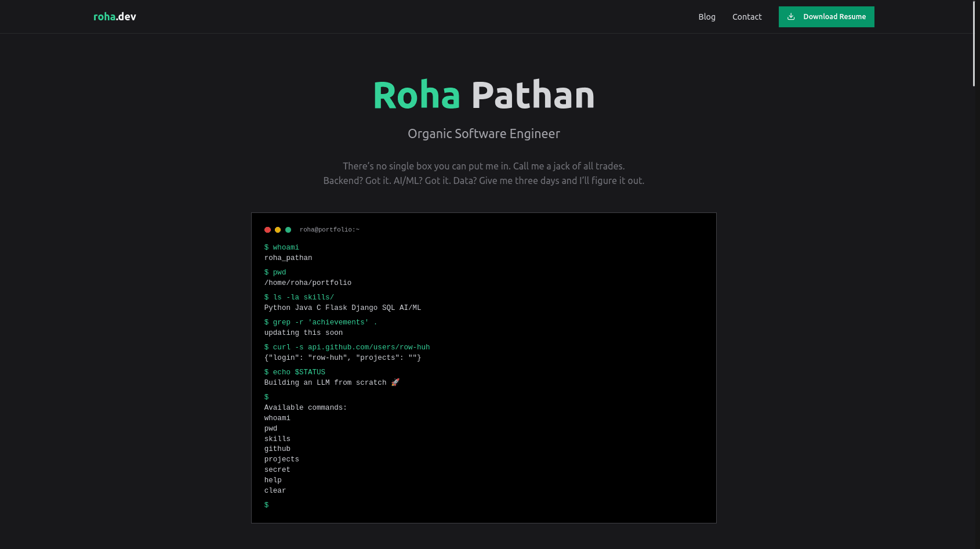Click the terminal title roha@portfolio:~
The height and width of the screenshot is (549, 980).
point(329,229)
